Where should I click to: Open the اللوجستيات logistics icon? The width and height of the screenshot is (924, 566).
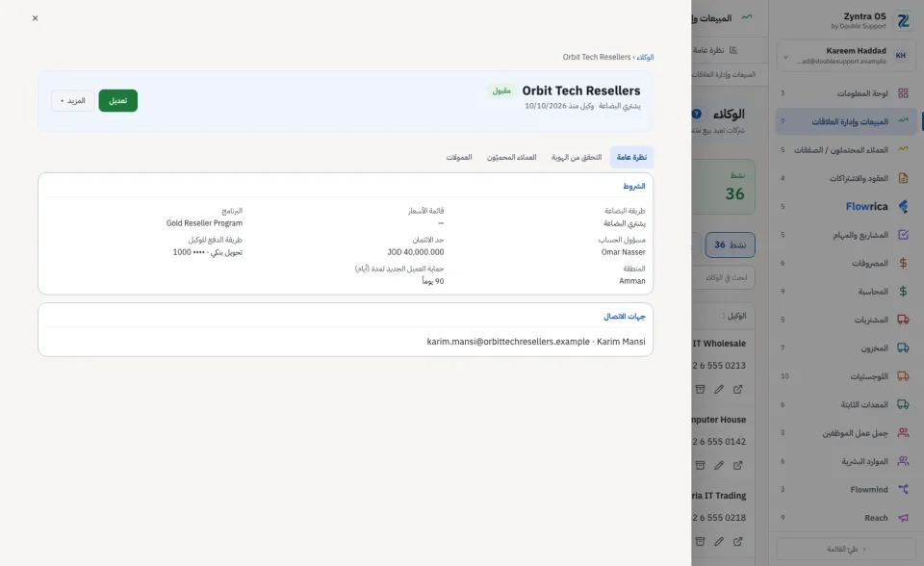click(x=903, y=376)
